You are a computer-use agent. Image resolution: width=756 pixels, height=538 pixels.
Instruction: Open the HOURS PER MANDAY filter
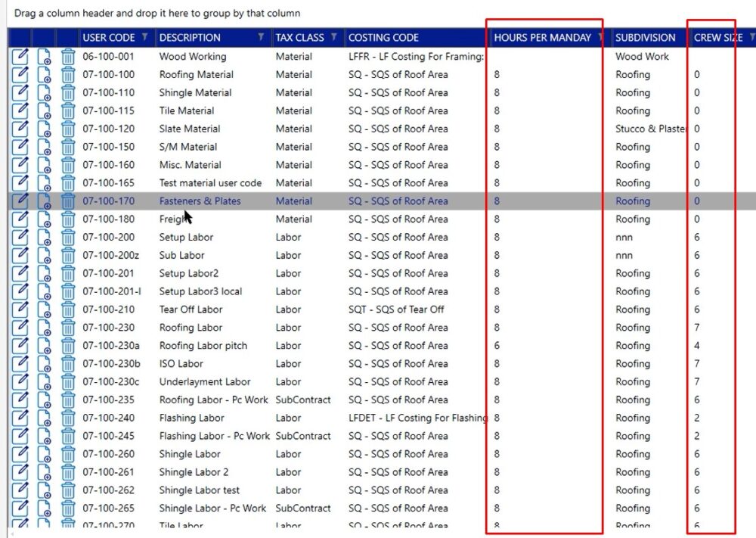600,37
